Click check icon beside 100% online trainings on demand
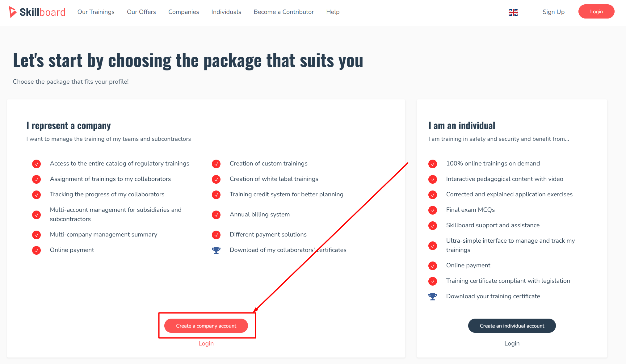This screenshot has height=364, width=626. 433,164
